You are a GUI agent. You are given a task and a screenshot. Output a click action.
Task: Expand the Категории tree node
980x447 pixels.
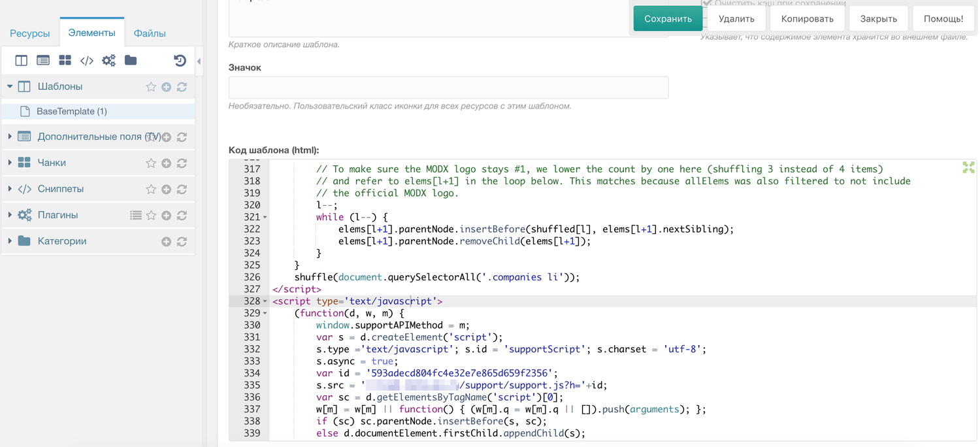coord(10,241)
